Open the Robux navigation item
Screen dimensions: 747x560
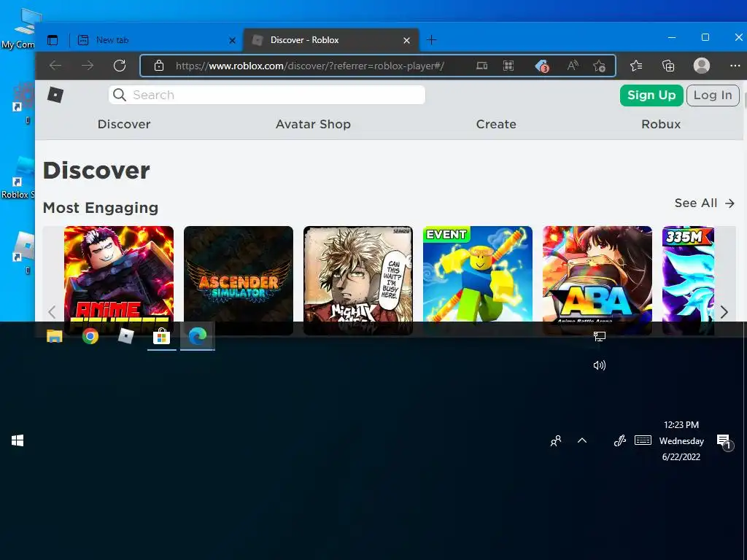661,124
